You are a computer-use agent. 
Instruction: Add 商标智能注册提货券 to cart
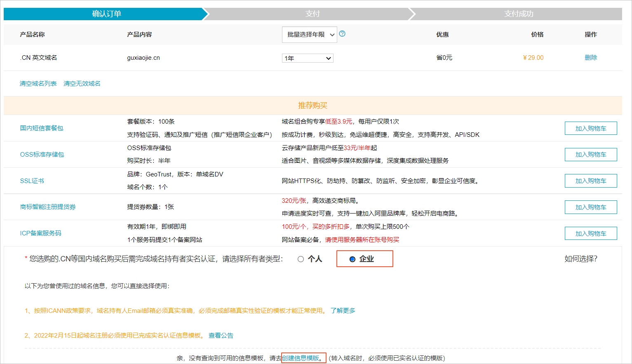[x=591, y=207]
